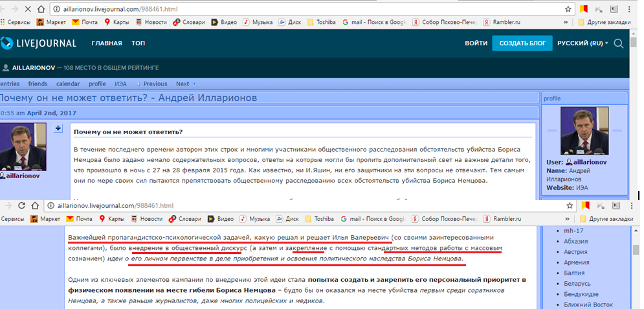Switch to the calendar journal tab
The image size is (644, 309).
(68, 84)
